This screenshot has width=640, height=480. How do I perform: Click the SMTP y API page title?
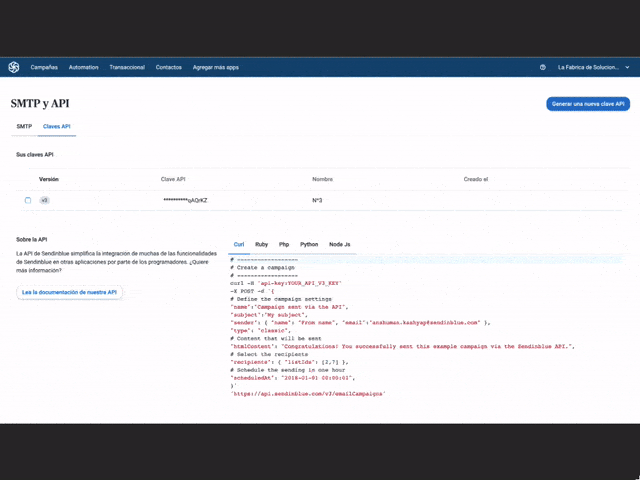coord(40,104)
